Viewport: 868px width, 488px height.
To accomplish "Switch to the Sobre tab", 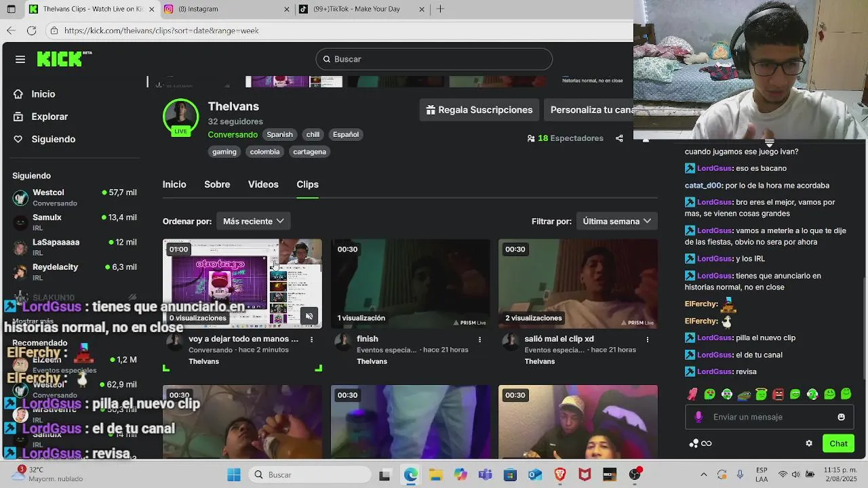I will (217, 184).
